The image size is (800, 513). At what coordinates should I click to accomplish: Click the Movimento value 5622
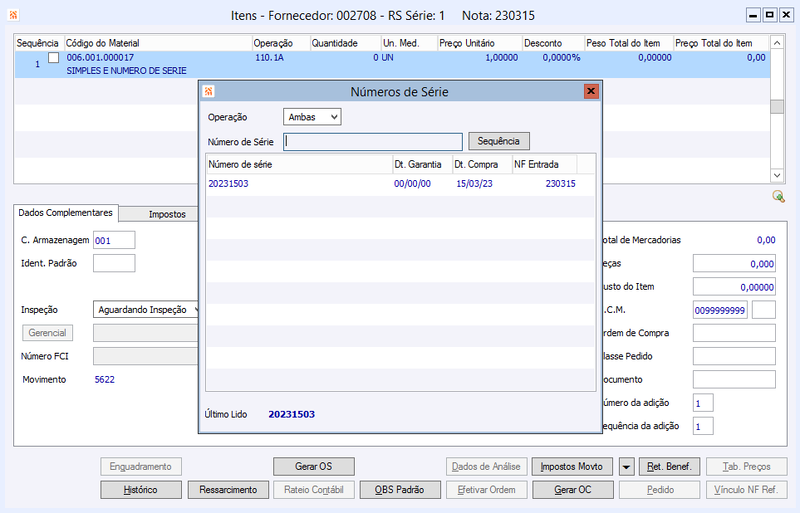tap(105, 380)
